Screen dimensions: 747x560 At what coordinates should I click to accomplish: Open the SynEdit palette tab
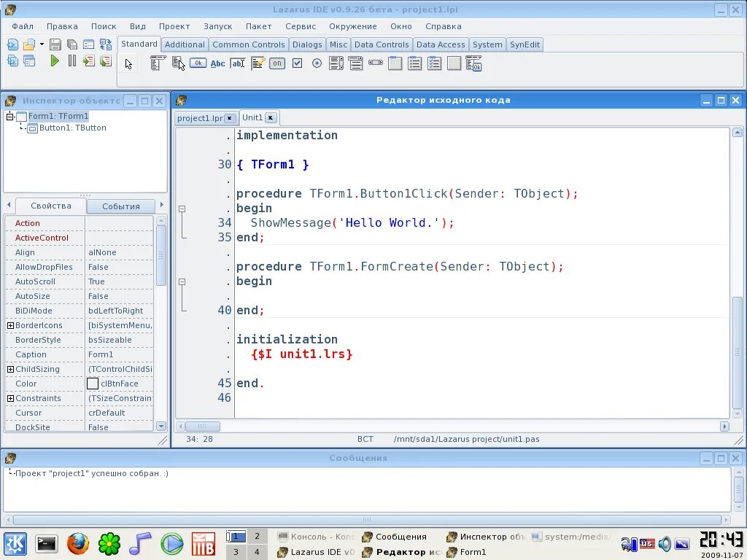525,44
